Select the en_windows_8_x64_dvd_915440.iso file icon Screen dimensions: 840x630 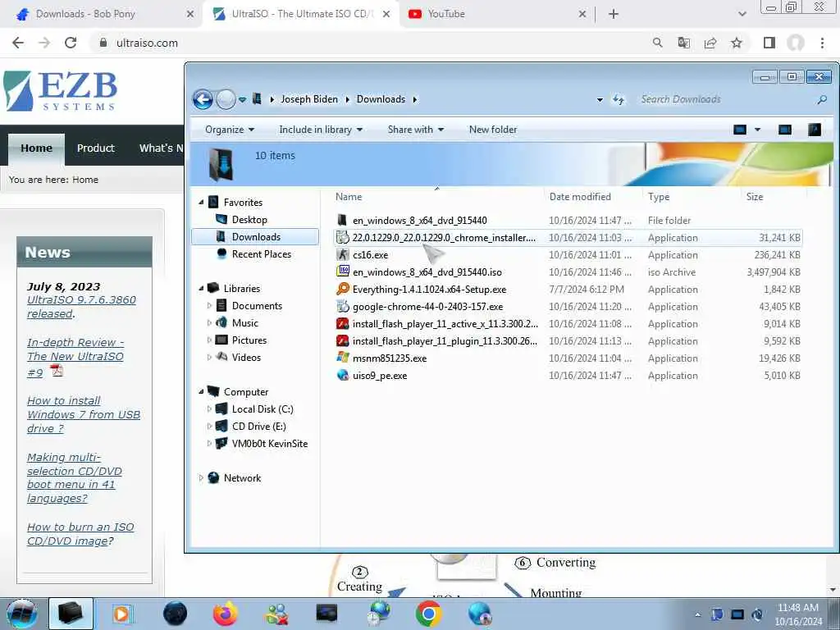(x=343, y=272)
